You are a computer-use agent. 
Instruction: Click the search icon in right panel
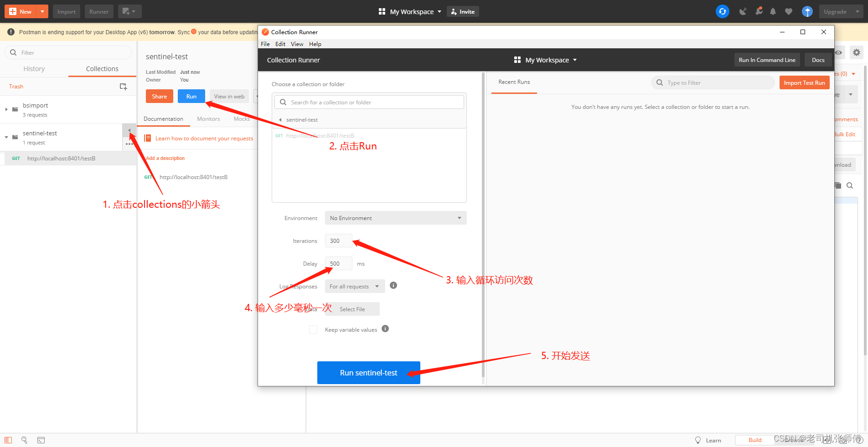(850, 185)
